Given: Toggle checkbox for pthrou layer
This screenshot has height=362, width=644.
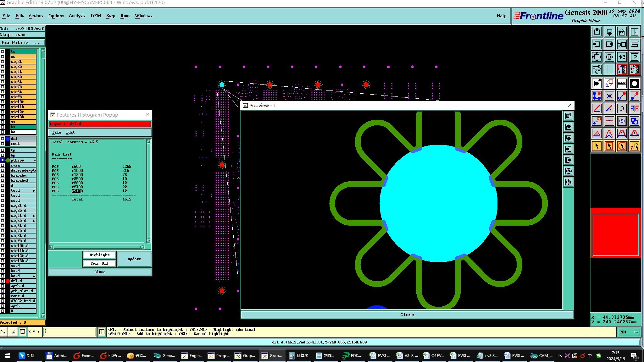Looking at the screenshot, I should point(3,160).
